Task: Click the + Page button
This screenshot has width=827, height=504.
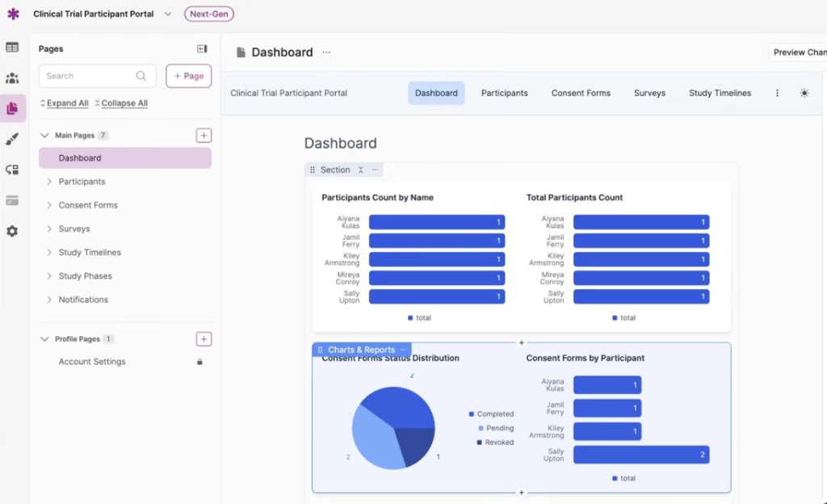Action: coord(187,75)
